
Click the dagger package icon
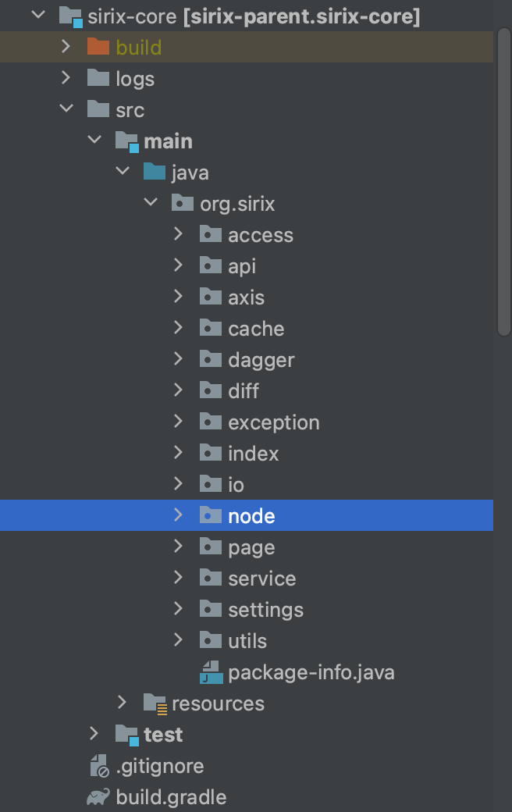[211, 360]
